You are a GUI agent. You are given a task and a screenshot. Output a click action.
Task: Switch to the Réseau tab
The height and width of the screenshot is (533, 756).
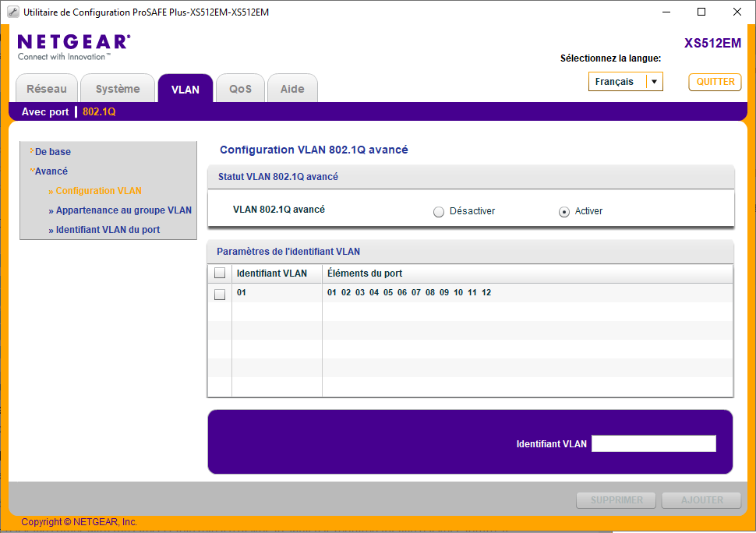[x=47, y=89]
